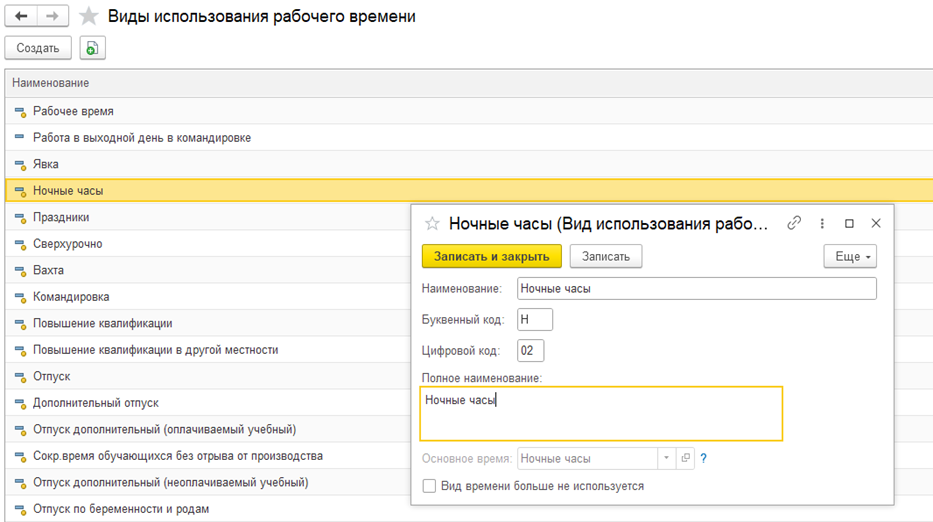Click Записать и закрыть button
Viewport: 933px width, 522px height.
coord(491,257)
